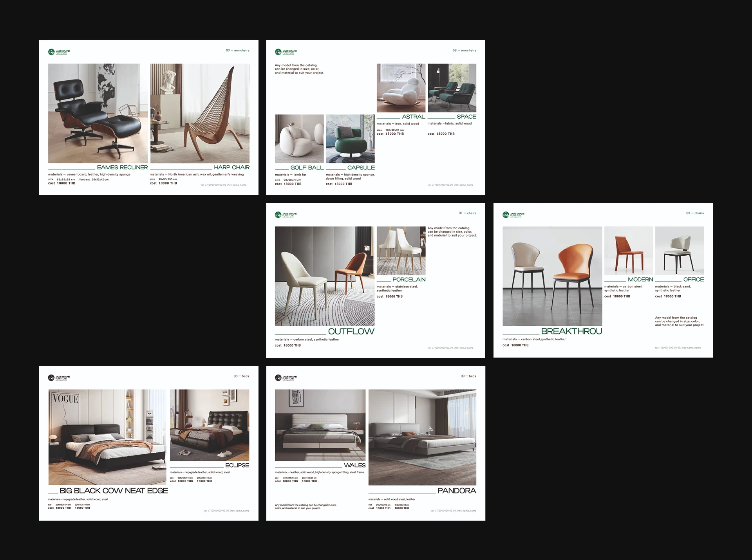Viewport: 752px width, 560px height.
Task: Click the '09 — beds' page label
Action: click(468, 376)
